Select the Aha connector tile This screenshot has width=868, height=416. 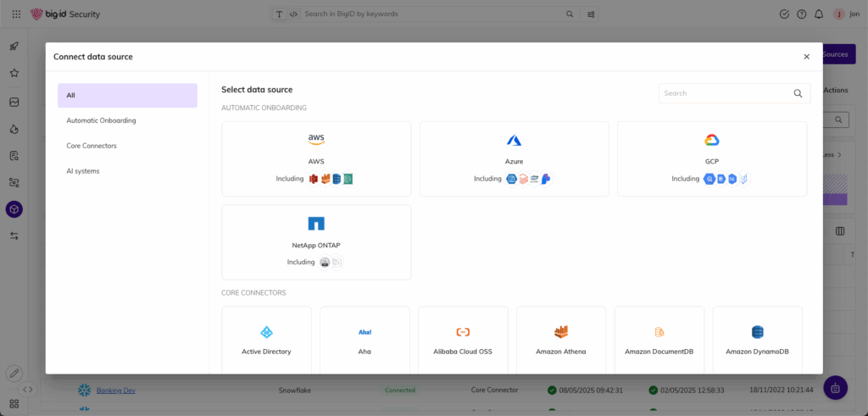pos(364,339)
